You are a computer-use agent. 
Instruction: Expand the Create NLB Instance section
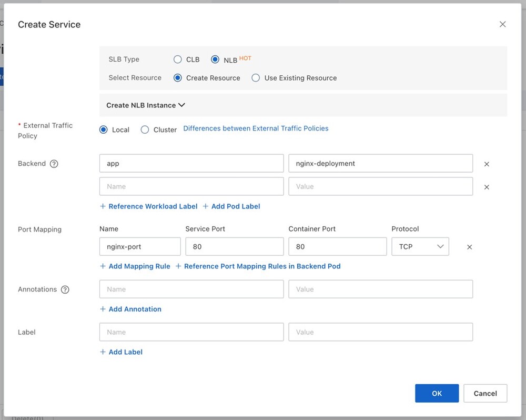[146, 105]
